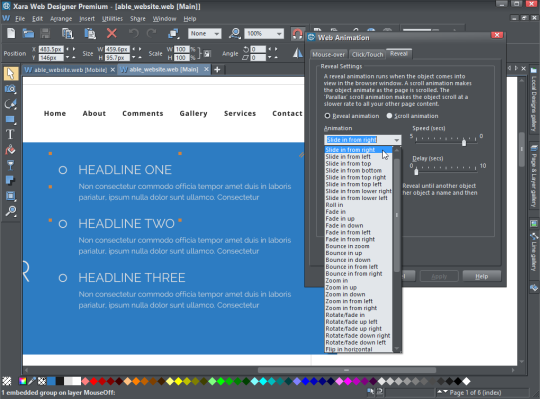
Task: Select the Text tool
Action: [x=10, y=135]
